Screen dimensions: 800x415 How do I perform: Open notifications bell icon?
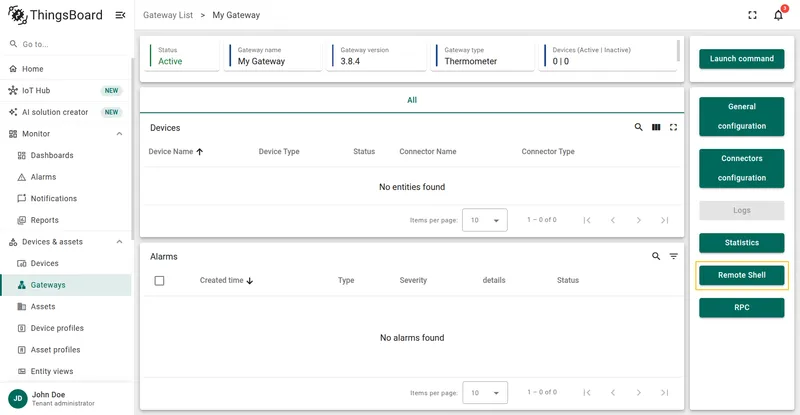778,15
